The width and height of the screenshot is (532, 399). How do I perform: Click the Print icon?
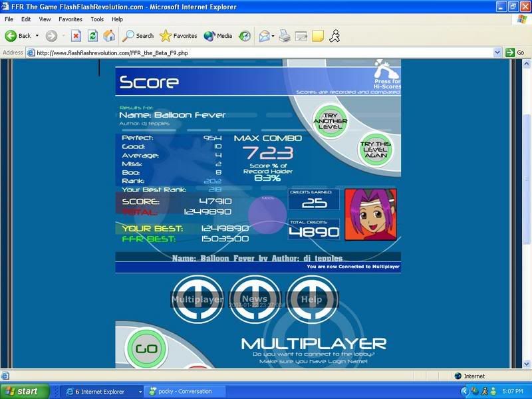click(x=285, y=36)
